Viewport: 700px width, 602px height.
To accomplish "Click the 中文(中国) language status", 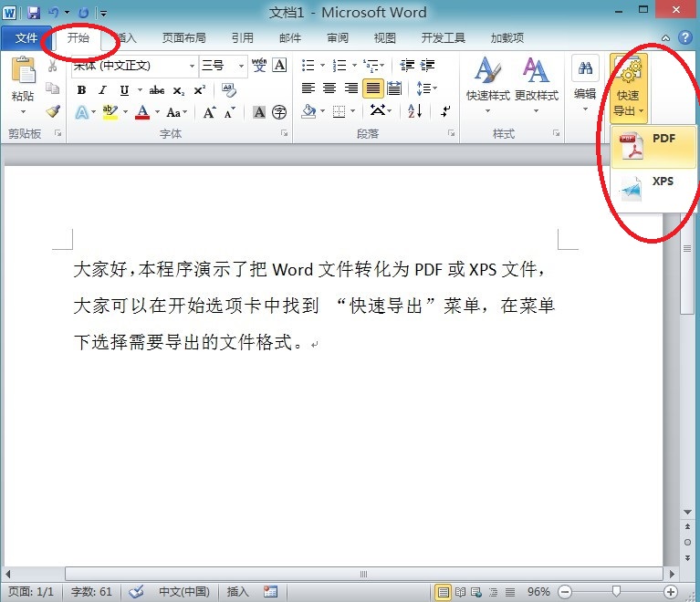I will click(184, 592).
